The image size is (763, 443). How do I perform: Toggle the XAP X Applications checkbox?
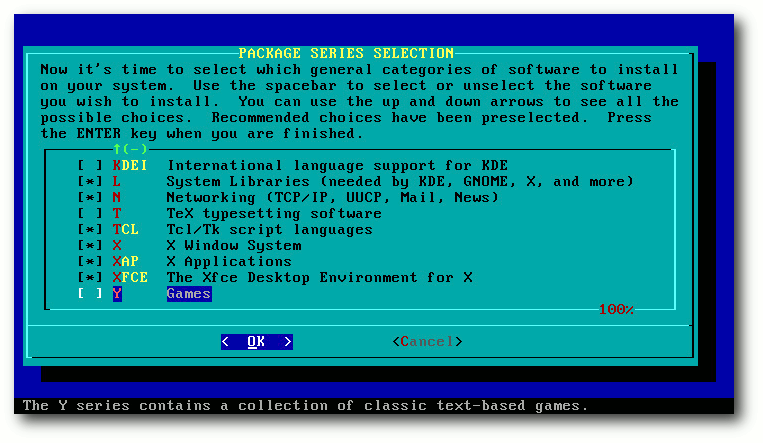pos(90,262)
